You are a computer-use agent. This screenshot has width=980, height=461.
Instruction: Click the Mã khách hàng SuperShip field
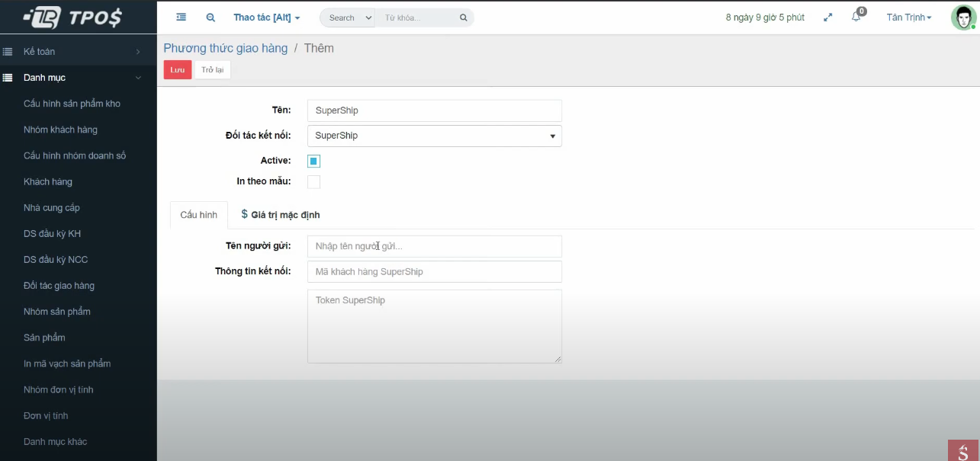coord(435,271)
